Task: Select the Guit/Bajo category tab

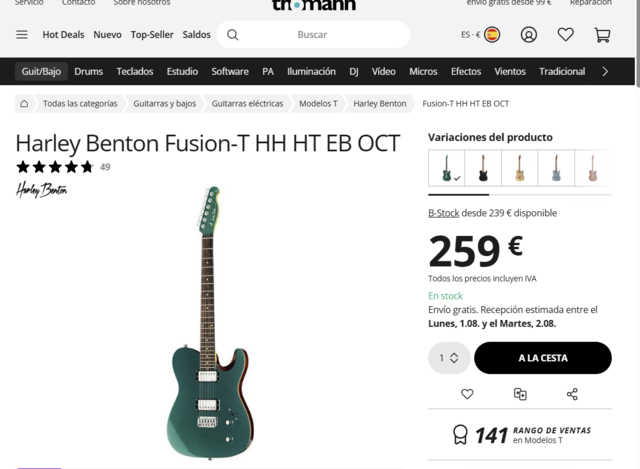Action: pyautogui.click(x=41, y=71)
